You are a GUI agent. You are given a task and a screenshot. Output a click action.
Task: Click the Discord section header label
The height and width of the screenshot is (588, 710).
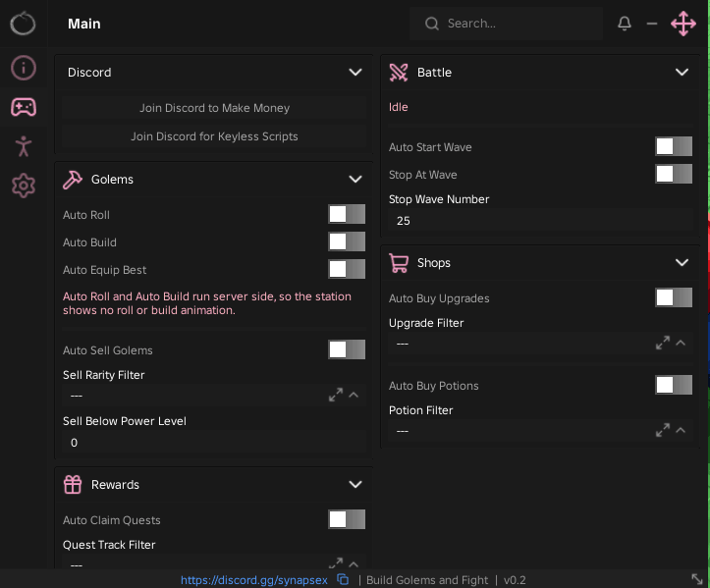click(89, 73)
